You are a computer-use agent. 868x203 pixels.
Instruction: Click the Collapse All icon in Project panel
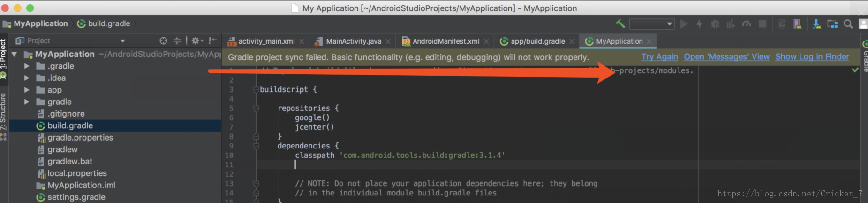177,40
